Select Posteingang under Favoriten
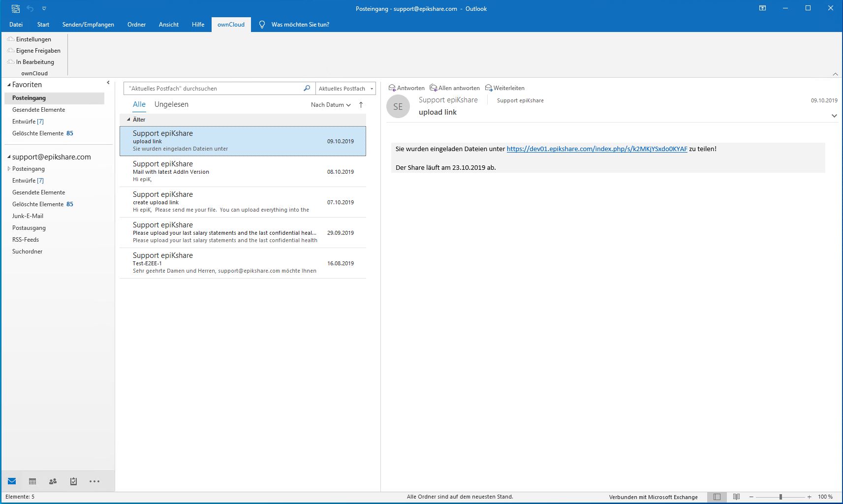Image resolution: width=843 pixels, height=504 pixels. 54,98
